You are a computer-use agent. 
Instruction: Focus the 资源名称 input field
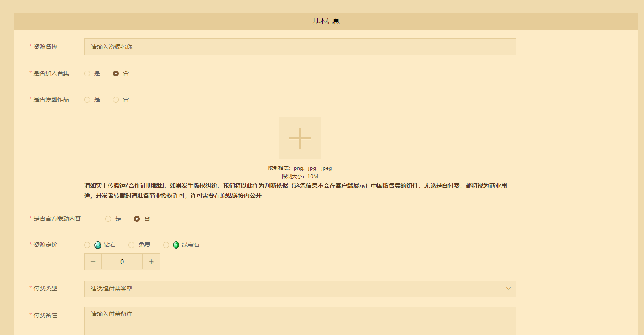click(x=299, y=47)
